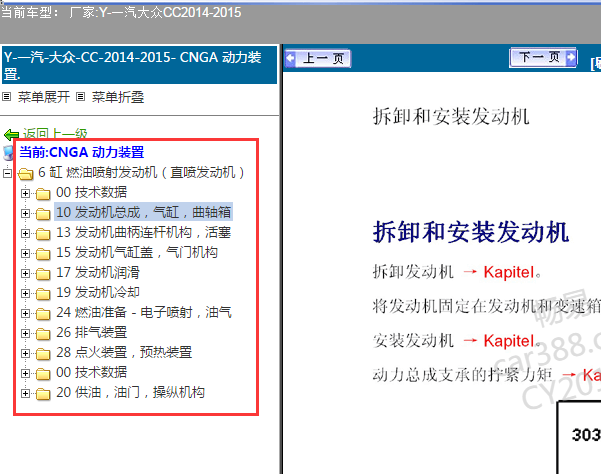Click the blue header Y-一汽-大众-CC-2014-2015- CNGA 动力装置
Image resolution: width=601 pixels, height=474 pixels.
click(140, 65)
